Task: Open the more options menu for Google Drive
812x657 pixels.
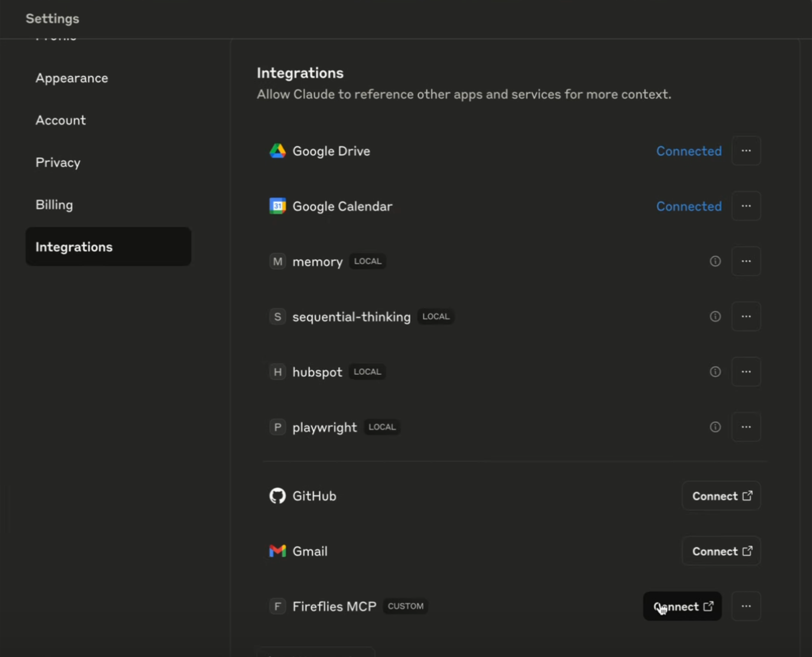Action: (746, 151)
